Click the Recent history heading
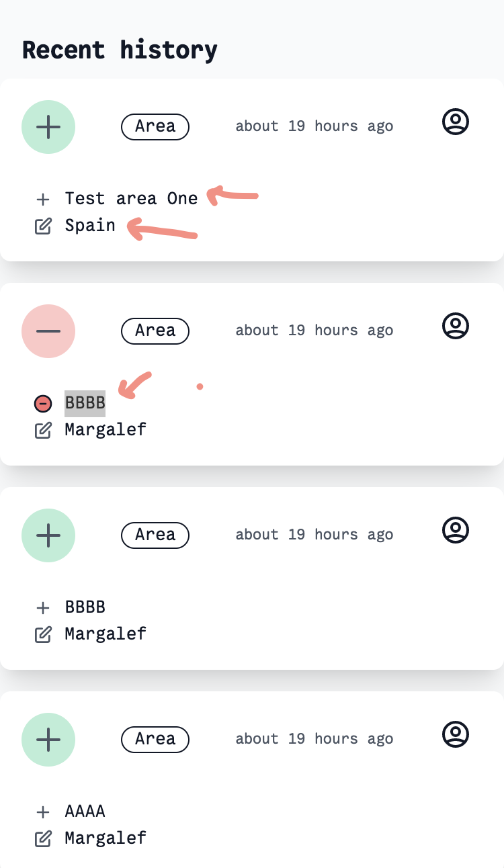504x868 pixels. pyautogui.click(x=120, y=50)
